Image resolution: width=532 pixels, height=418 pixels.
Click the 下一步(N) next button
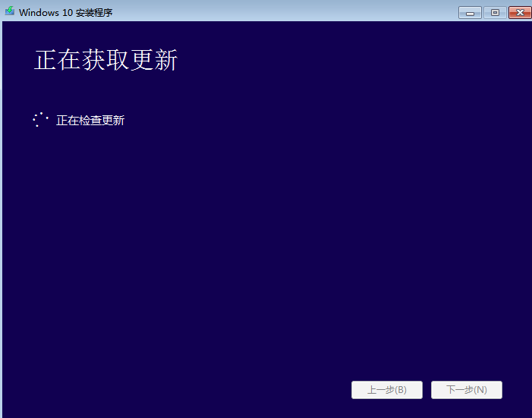[x=467, y=390]
